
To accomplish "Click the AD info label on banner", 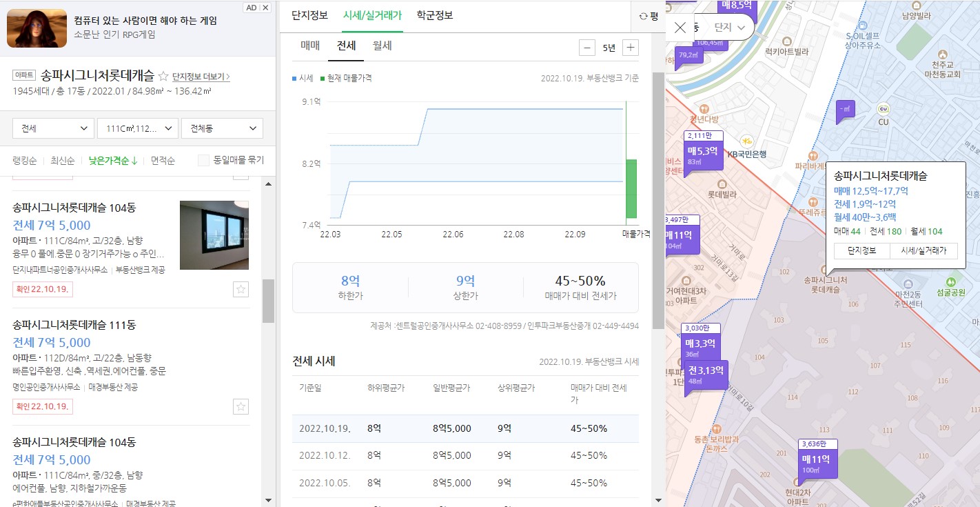I will [252, 8].
